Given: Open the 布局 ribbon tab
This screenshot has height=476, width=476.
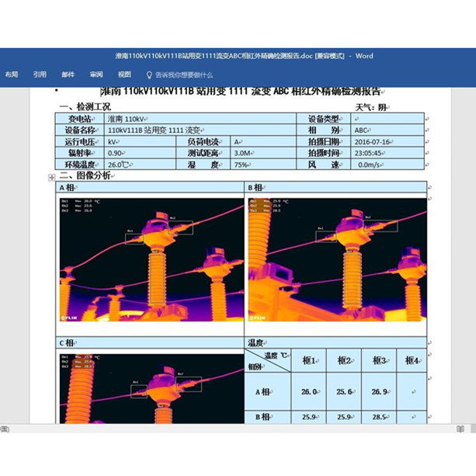Looking at the screenshot, I should pyautogui.click(x=12, y=75).
